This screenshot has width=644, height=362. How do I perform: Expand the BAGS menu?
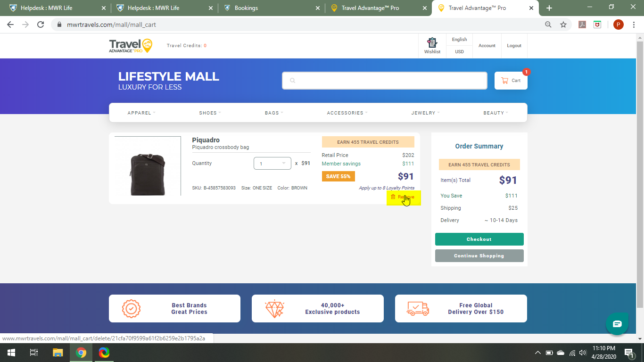pos(274,113)
